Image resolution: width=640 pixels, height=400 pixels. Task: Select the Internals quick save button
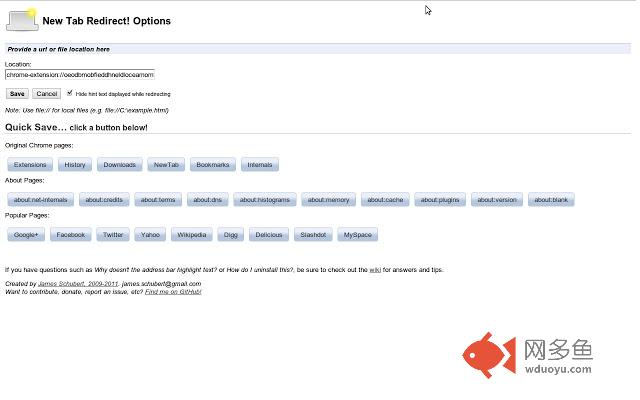point(259,165)
